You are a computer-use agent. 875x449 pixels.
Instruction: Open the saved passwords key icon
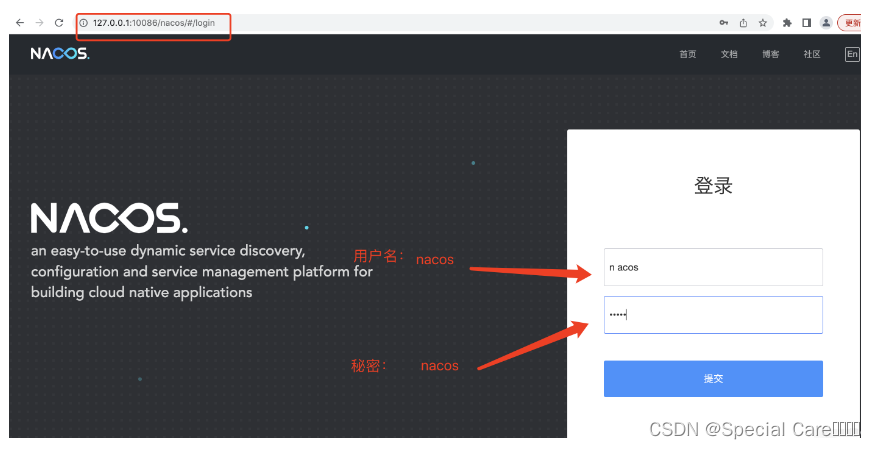tap(724, 23)
